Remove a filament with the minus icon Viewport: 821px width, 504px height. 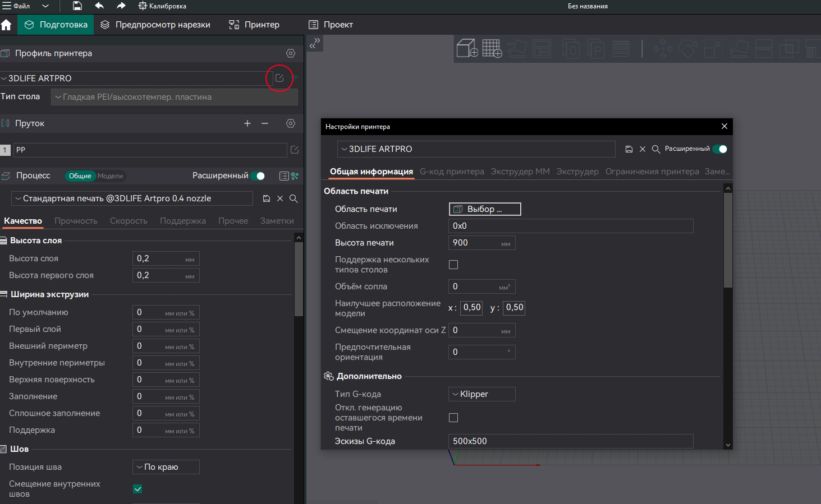click(265, 123)
